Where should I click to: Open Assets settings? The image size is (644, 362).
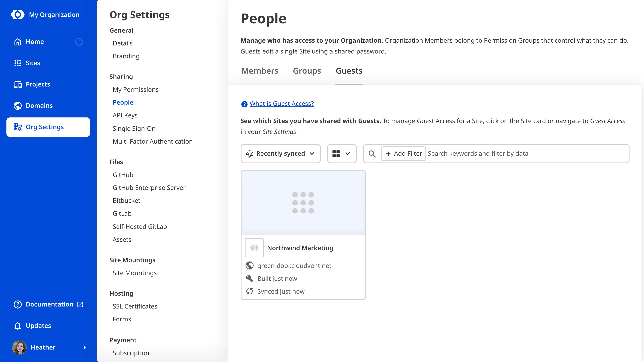122,240
